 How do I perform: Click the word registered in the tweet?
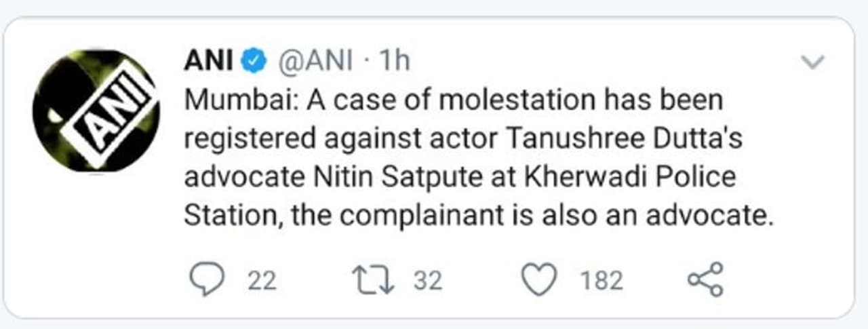(249, 139)
